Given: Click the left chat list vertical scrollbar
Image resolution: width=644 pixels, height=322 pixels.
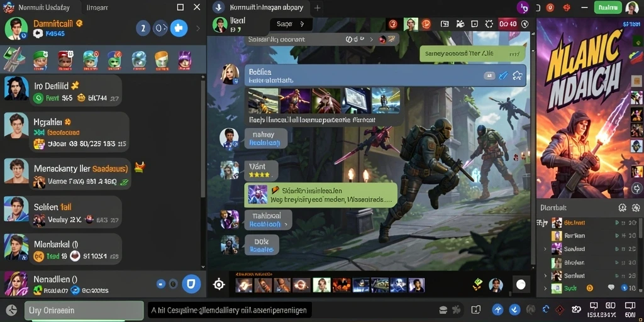Looking at the screenshot, I should pos(203,140).
